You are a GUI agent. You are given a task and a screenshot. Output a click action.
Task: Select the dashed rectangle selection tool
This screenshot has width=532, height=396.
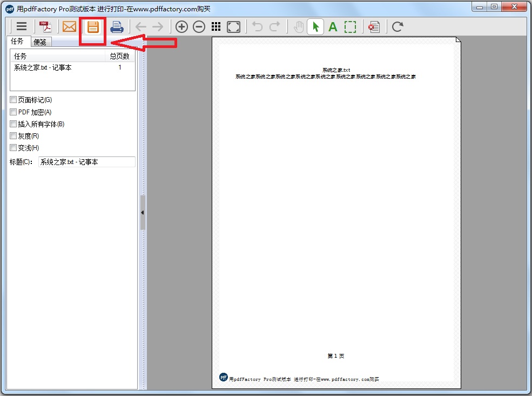(350, 27)
